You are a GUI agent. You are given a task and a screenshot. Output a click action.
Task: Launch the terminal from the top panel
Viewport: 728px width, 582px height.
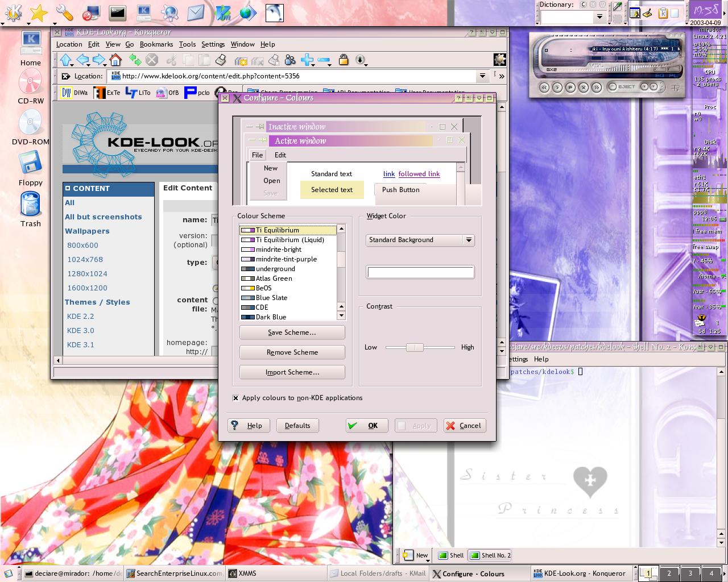pyautogui.click(x=117, y=12)
